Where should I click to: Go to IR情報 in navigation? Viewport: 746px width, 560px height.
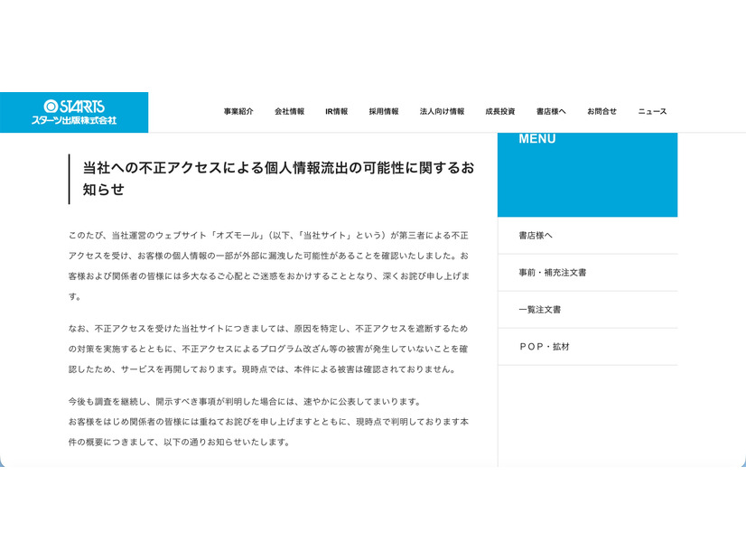click(336, 111)
